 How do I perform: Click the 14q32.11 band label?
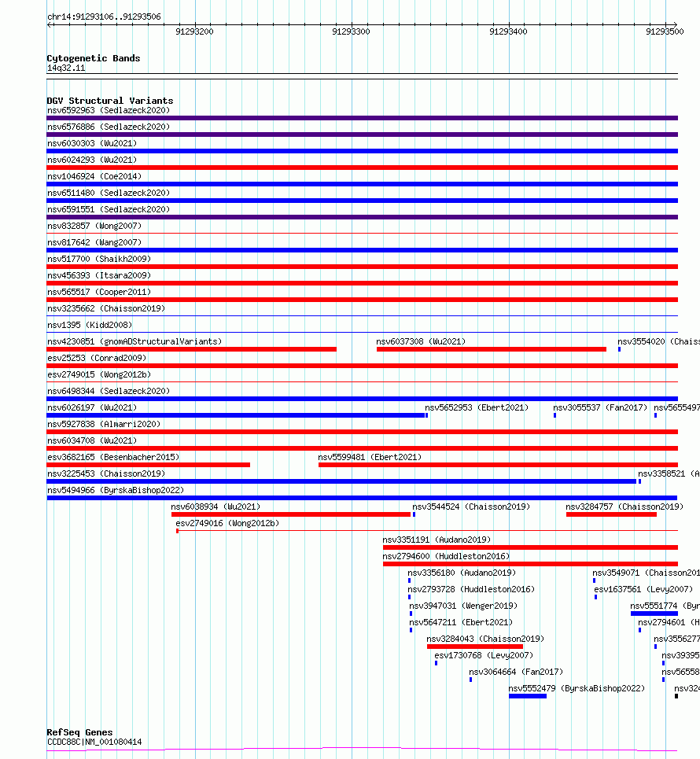pyautogui.click(x=66, y=68)
